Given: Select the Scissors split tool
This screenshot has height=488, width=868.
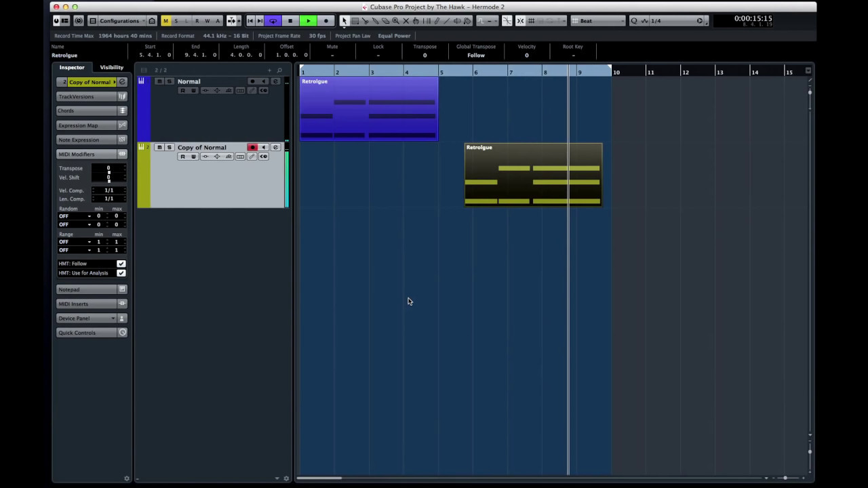Looking at the screenshot, I should pyautogui.click(x=365, y=21).
